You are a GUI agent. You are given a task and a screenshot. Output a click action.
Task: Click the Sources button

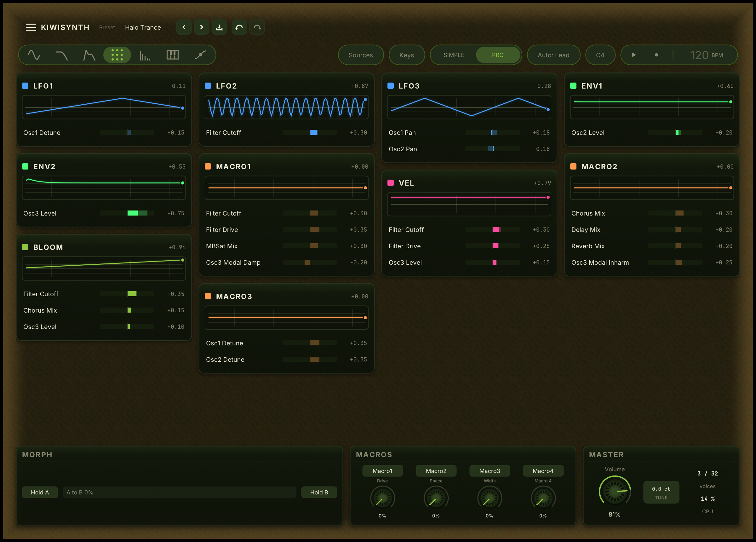tap(361, 55)
